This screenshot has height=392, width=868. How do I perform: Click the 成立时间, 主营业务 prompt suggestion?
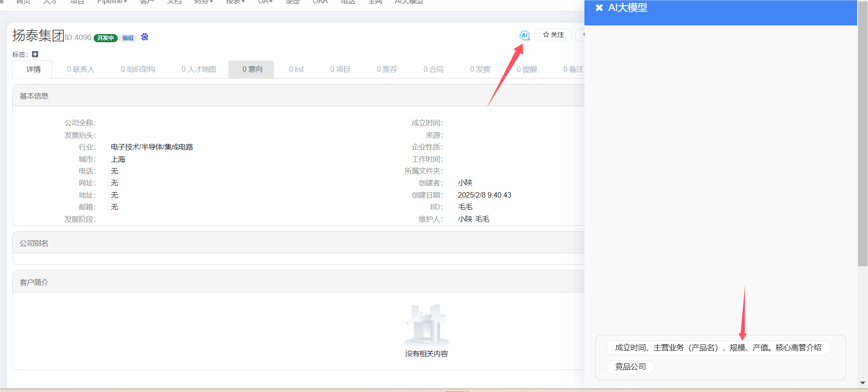tap(718, 348)
